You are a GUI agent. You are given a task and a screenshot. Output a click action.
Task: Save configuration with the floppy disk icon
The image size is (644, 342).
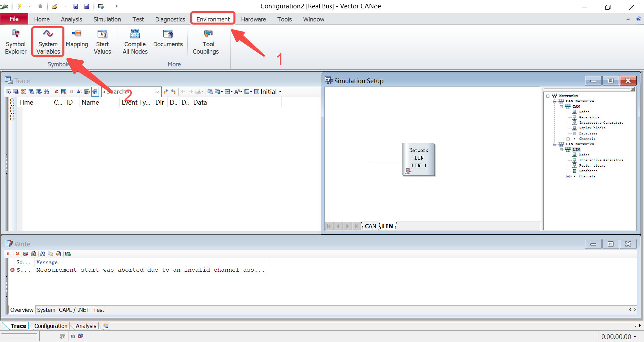[x=76, y=6]
